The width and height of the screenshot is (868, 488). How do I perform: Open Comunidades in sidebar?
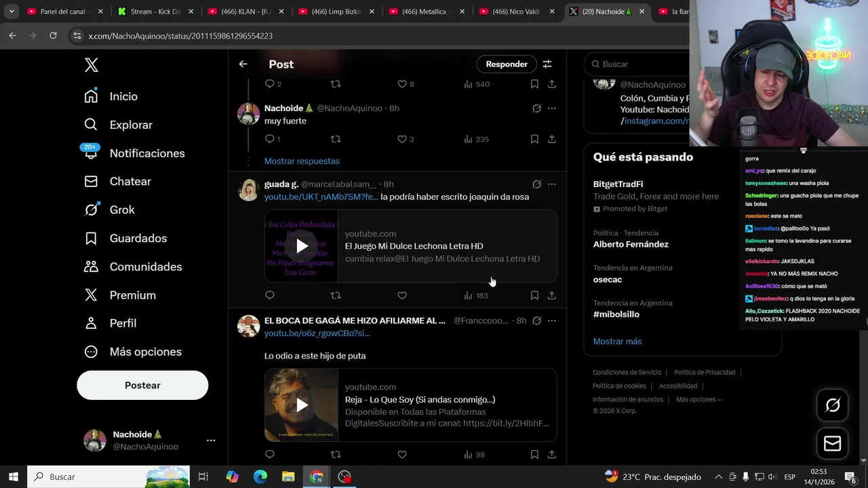coord(133,267)
